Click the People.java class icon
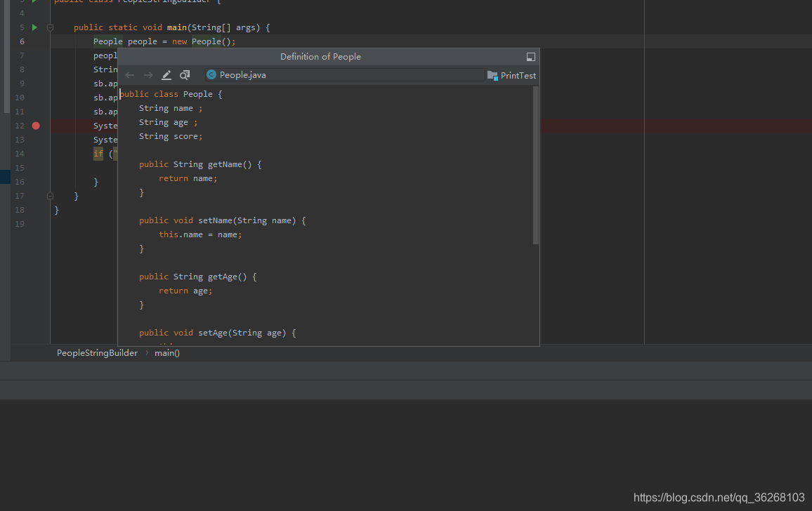 point(211,74)
